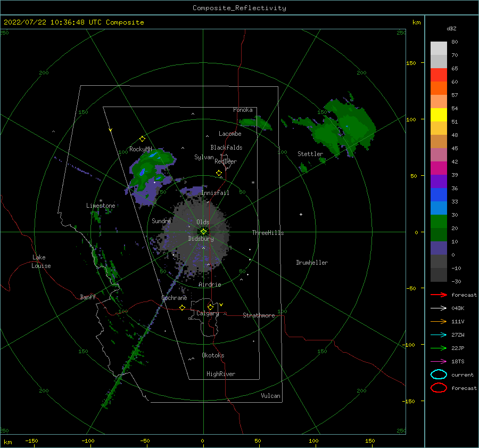Select the cyan 27ZW arrow icon
Screen dimensions: 479x448
coord(439,335)
